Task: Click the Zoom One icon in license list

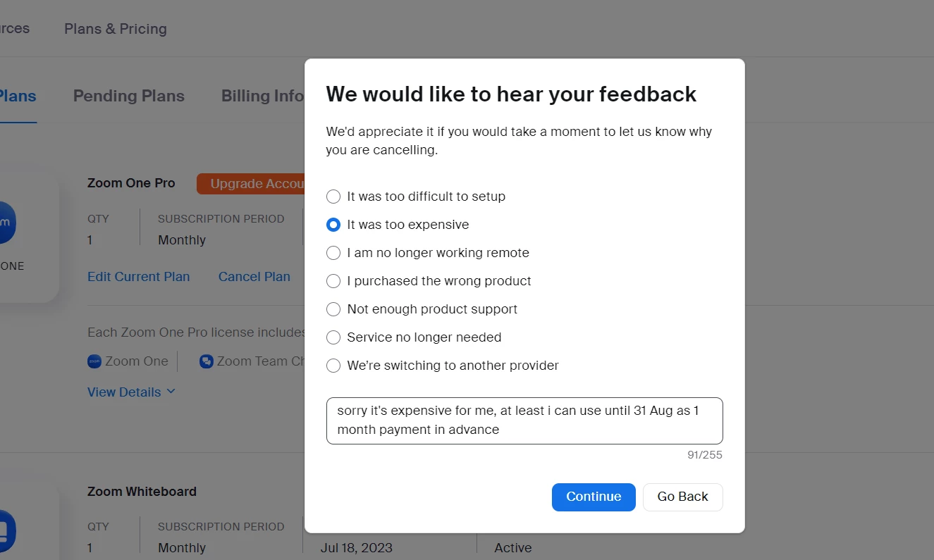Action: pos(94,361)
